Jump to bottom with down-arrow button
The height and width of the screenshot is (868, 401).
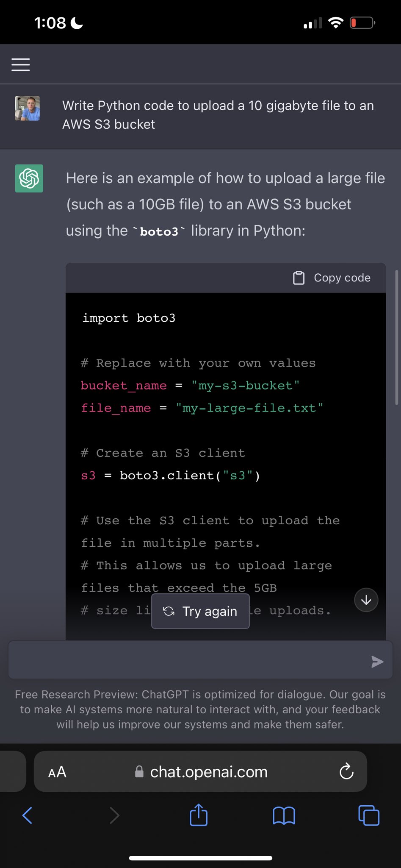tap(366, 600)
